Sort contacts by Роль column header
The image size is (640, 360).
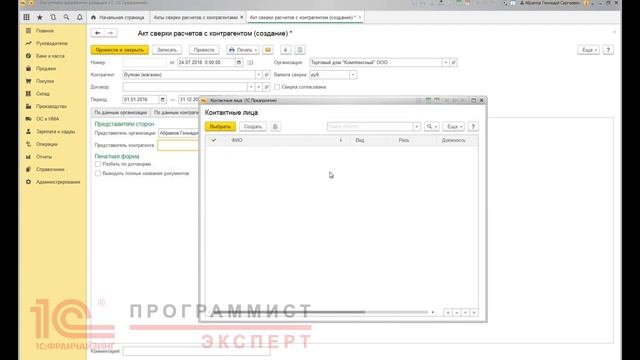tap(404, 140)
